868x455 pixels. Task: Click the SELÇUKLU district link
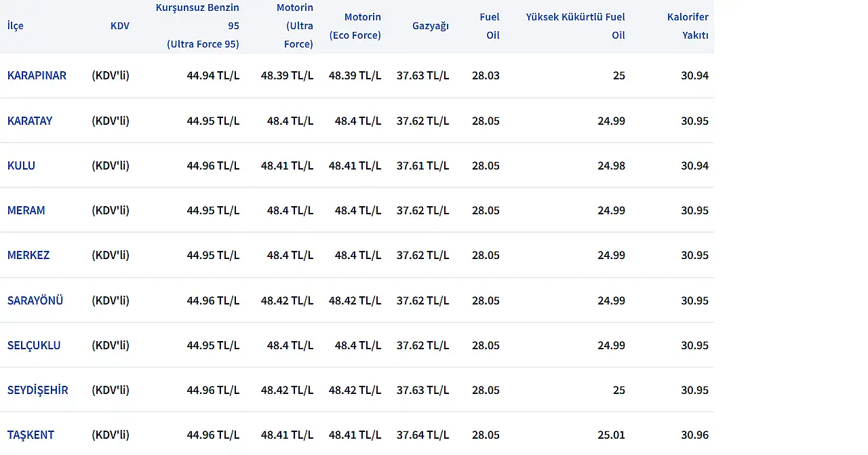(x=34, y=345)
